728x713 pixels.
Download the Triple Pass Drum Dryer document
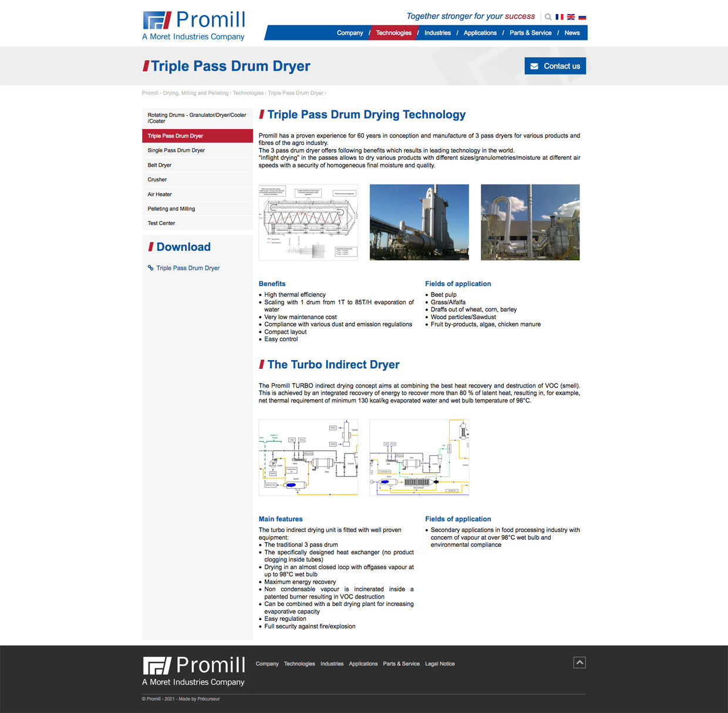coord(188,268)
